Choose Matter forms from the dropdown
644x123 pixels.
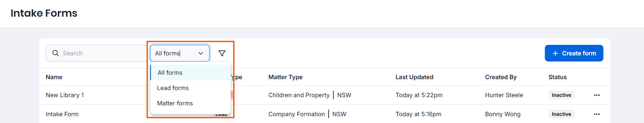click(x=191, y=103)
